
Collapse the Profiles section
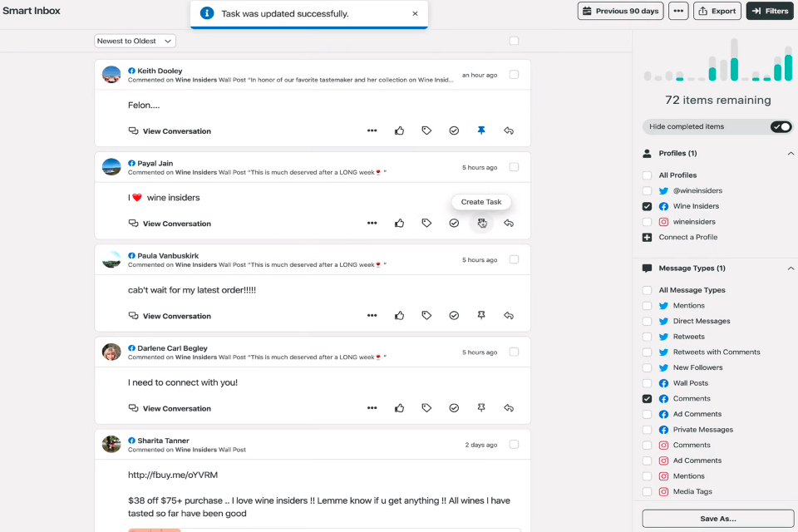coord(790,154)
